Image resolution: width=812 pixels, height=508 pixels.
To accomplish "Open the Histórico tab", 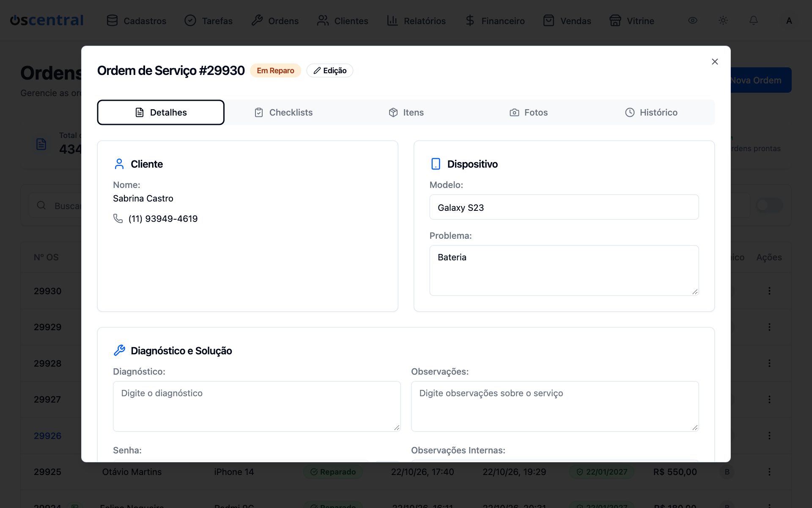I will (x=651, y=113).
